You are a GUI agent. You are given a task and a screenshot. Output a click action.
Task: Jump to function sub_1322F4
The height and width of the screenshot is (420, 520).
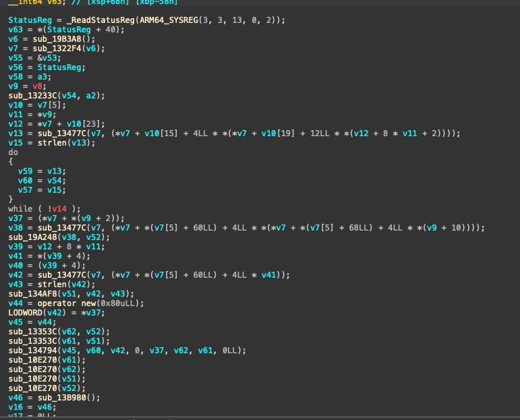57,49
